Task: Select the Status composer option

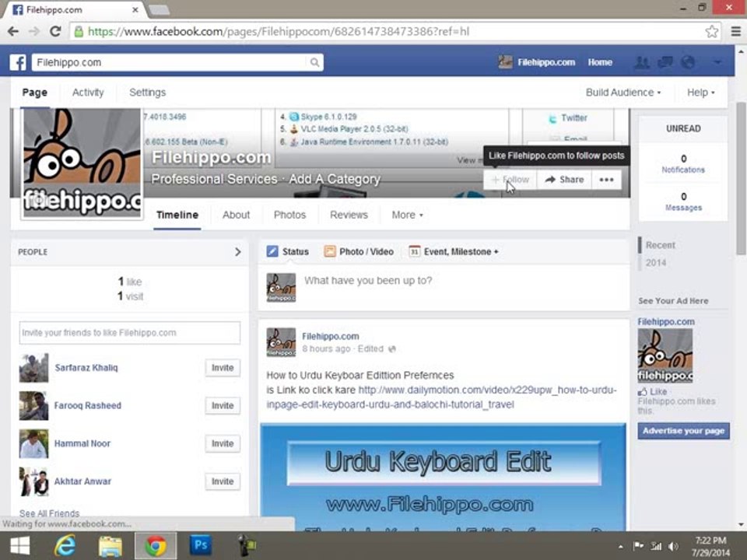Action: (288, 251)
